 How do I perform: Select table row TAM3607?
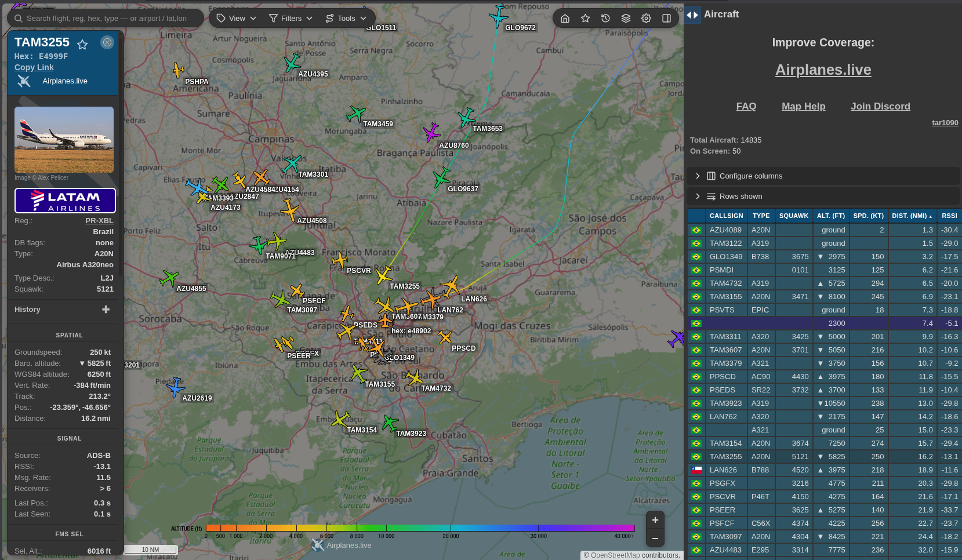[x=824, y=350]
